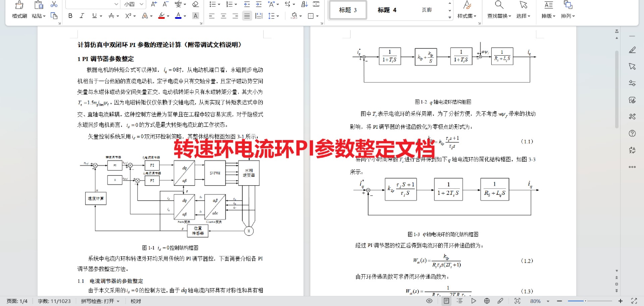The width and height of the screenshot is (644, 306).
Task: Toggle Italic formatting
Action: point(82,15)
